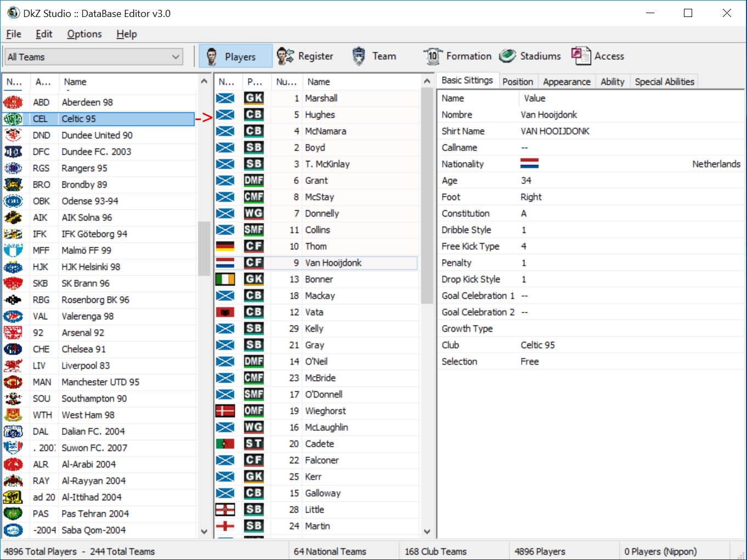This screenshot has height=560, width=747.
Task: Open the Team section in toolbar
Action: [374, 56]
